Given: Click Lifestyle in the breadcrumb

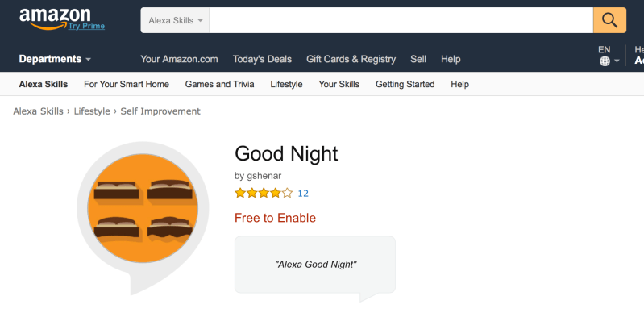Looking at the screenshot, I should coord(92,111).
